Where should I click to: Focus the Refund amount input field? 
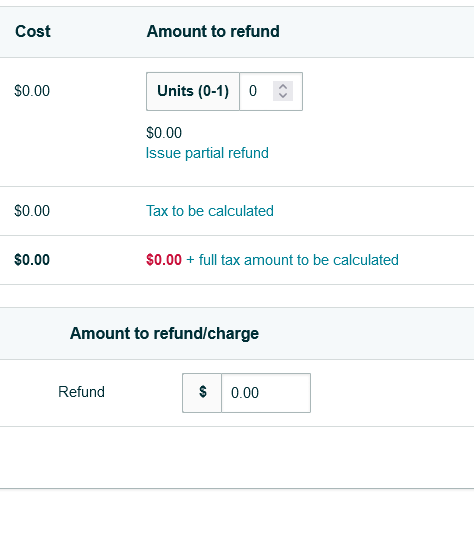[266, 393]
